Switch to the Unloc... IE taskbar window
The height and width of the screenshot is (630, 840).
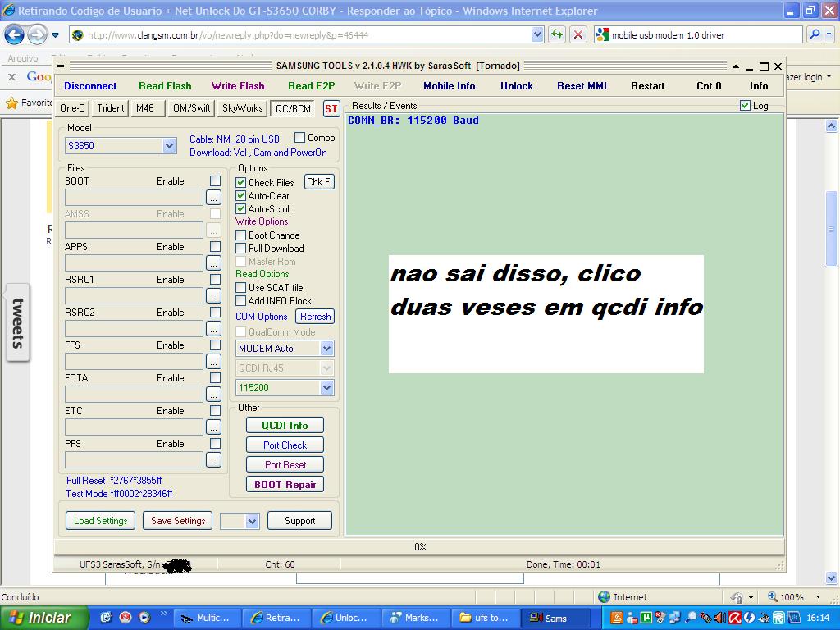point(345,618)
